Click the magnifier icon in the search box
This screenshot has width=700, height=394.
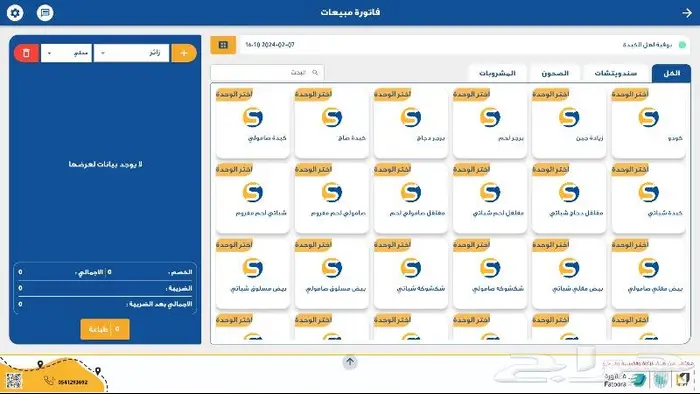point(315,72)
